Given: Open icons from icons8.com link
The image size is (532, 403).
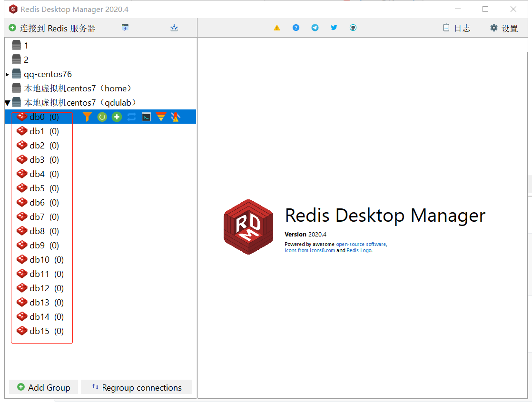Looking at the screenshot, I should [309, 250].
